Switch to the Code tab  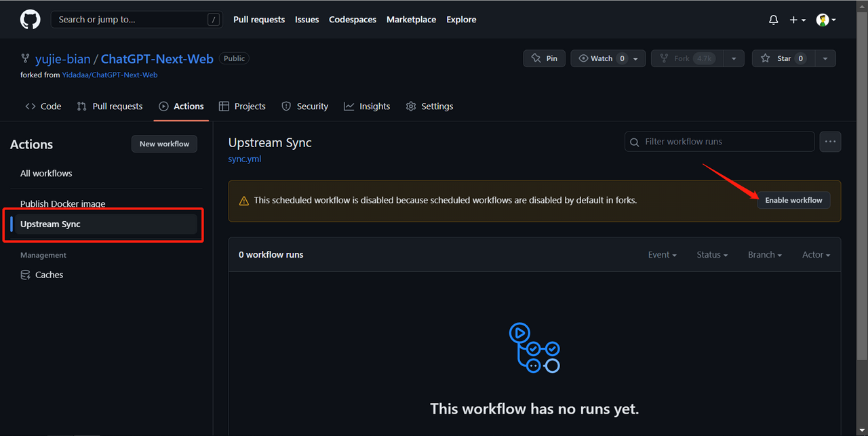tap(43, 106)
